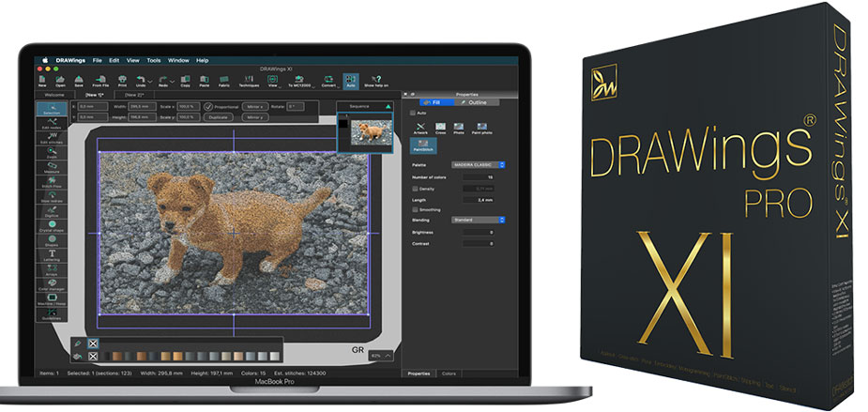
Task: Open the Machine / Hoop tool
Action: [52, 300]
